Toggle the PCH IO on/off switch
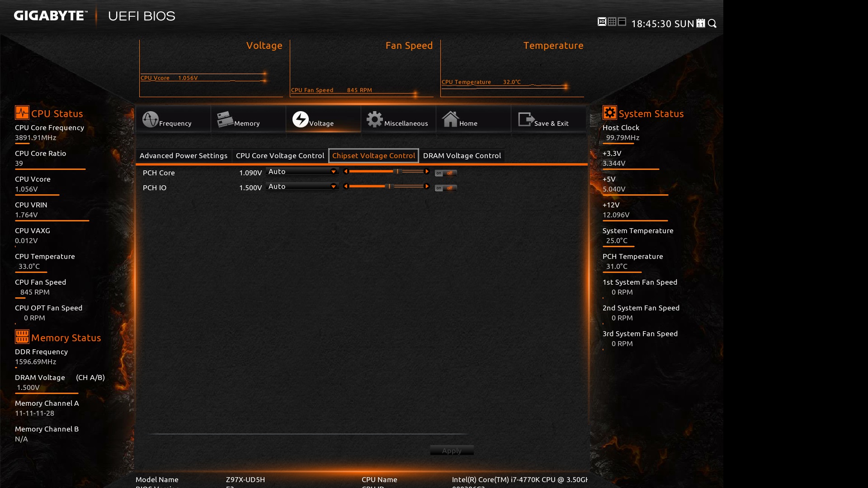Screen dimensions: 868x488 coord(446,188)
